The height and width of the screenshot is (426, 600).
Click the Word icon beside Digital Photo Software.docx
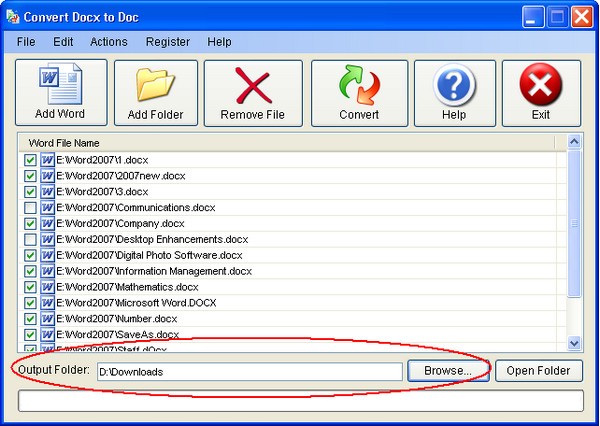point(47,255)
